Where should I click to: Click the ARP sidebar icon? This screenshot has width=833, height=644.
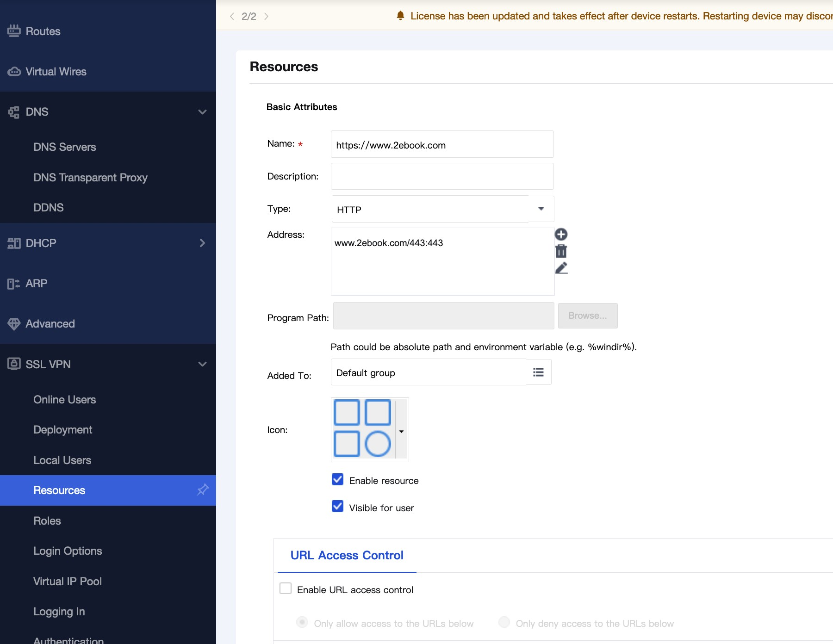[x=14, y=284]
